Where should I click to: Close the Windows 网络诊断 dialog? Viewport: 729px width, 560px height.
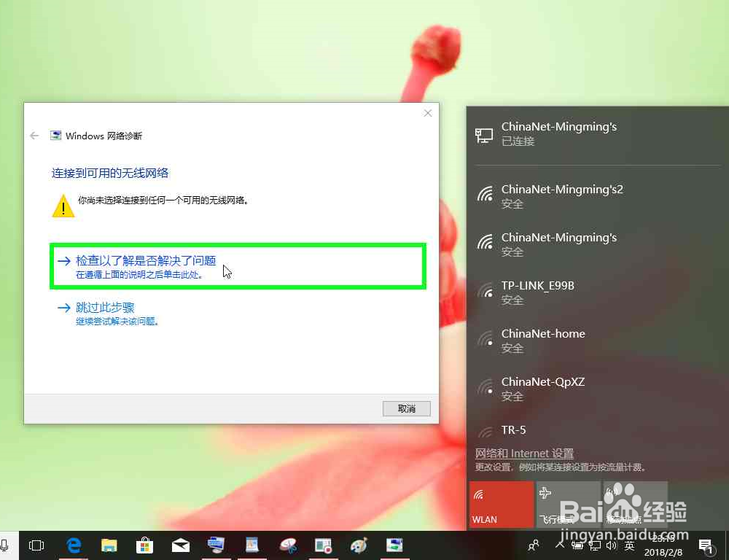click(428, 114)
